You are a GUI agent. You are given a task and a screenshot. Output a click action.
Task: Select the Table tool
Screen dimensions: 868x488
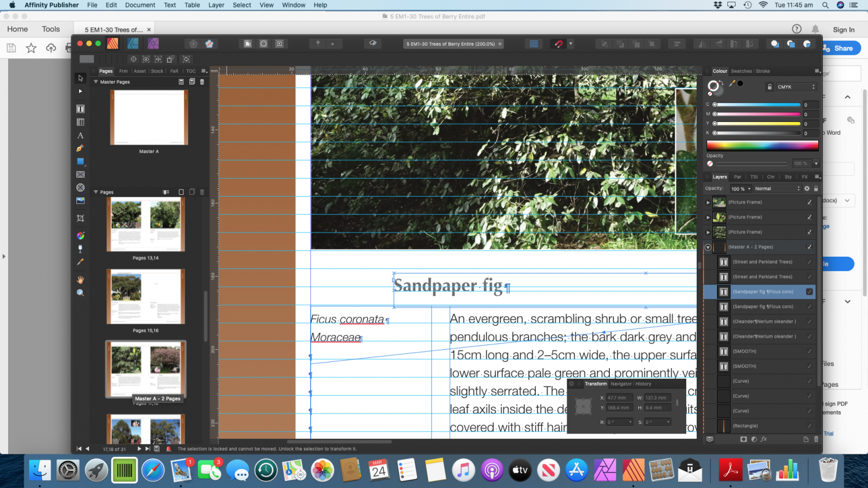click(x=80, y=122)
